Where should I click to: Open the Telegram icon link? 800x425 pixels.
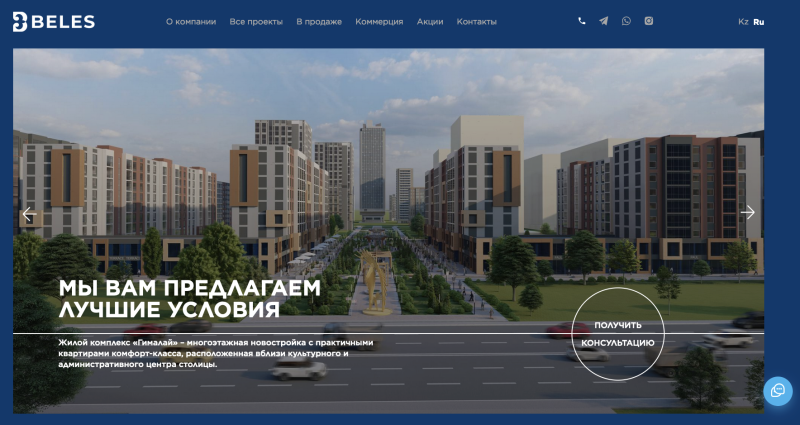(x=604, y=21)
